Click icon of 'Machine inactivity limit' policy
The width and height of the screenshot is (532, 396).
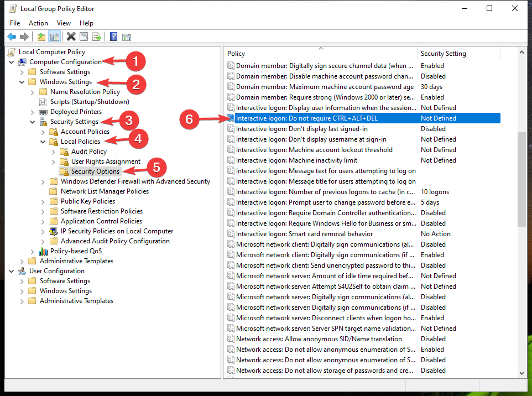click(231, 160)
